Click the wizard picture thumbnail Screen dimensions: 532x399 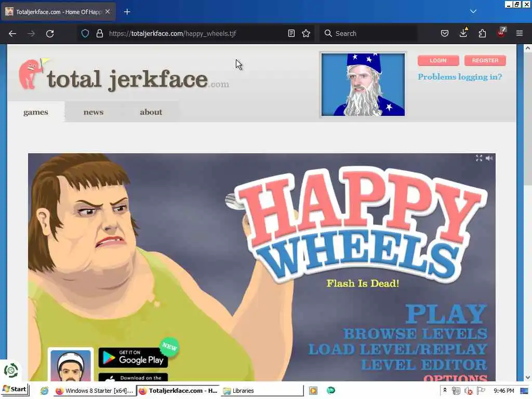[x=363, y=85]
